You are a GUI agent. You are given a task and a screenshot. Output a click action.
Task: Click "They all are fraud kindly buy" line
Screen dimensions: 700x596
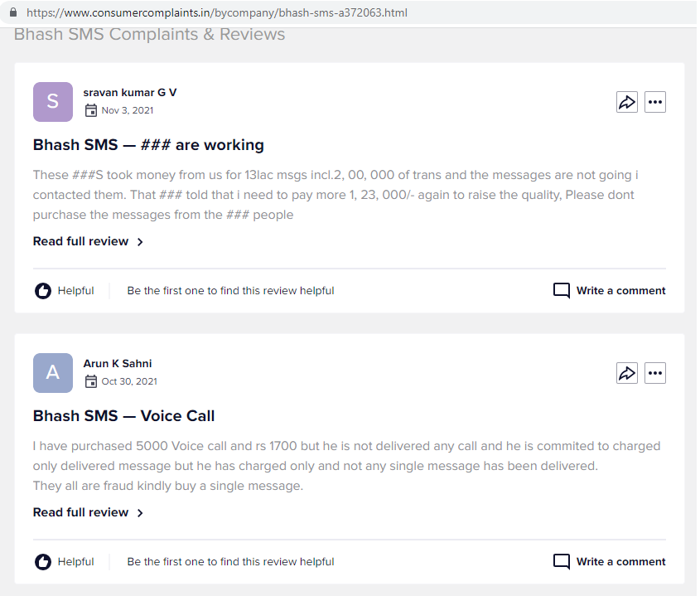[x=168, y=486]
